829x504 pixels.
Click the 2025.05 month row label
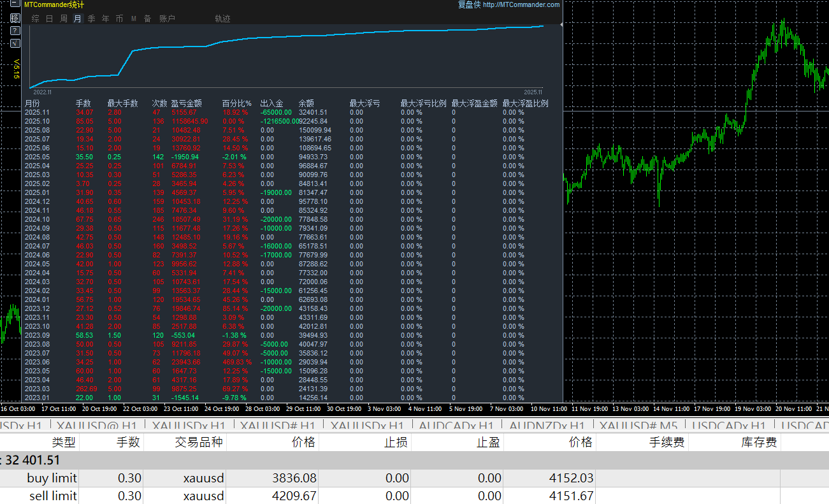click(37, 157)
